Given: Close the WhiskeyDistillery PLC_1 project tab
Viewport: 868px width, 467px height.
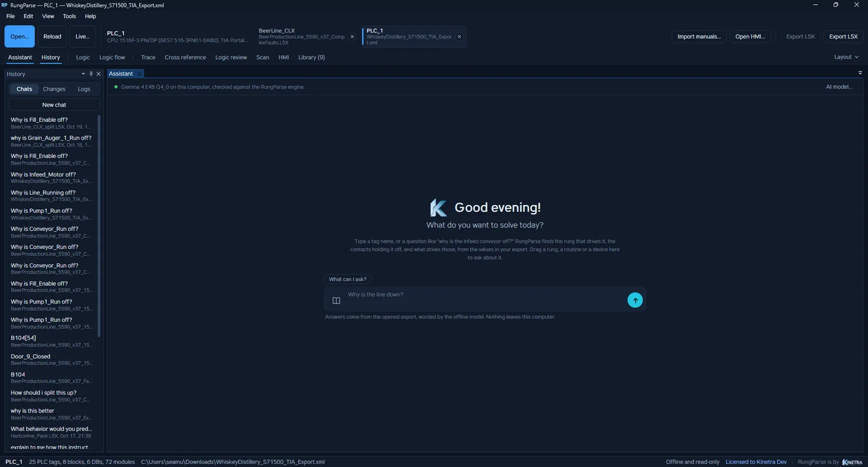Looking at the screenshot, I should click(x=459, y=37).
